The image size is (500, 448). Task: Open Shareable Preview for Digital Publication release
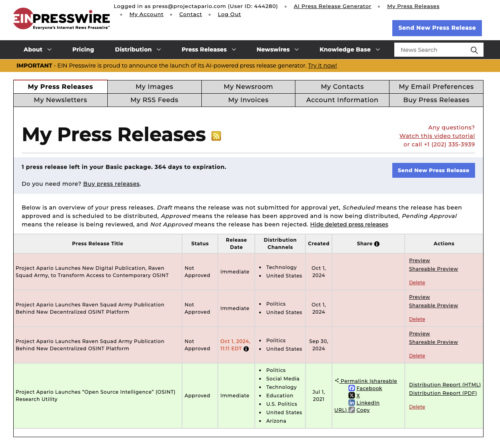(x=433, y=269)
